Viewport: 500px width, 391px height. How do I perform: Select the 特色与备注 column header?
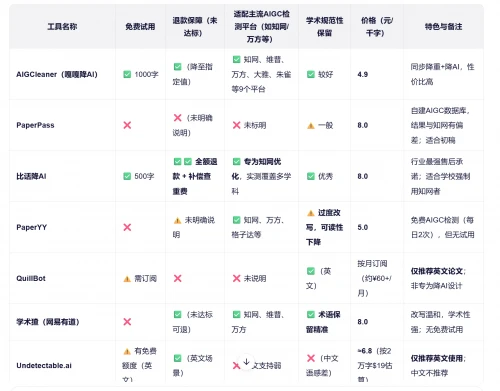click(x=443, y=27)
